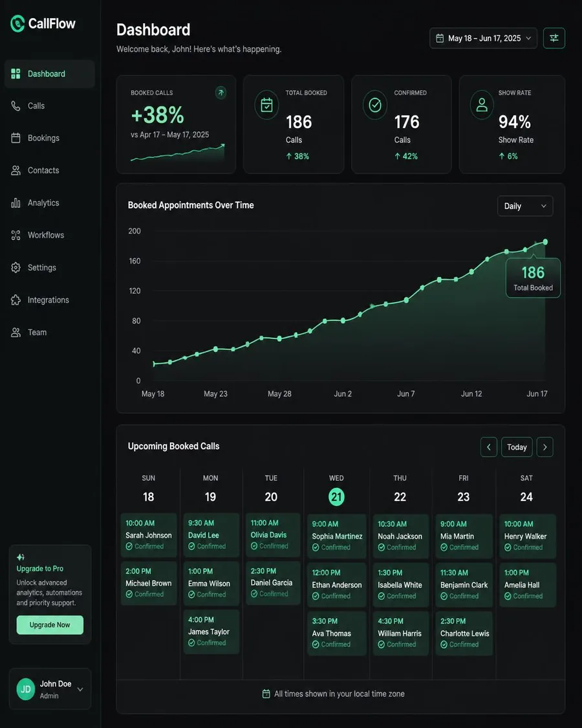582x728 pixels.
Task: Open the Dashboard sidebar item
Action: (x=50, y=74)
